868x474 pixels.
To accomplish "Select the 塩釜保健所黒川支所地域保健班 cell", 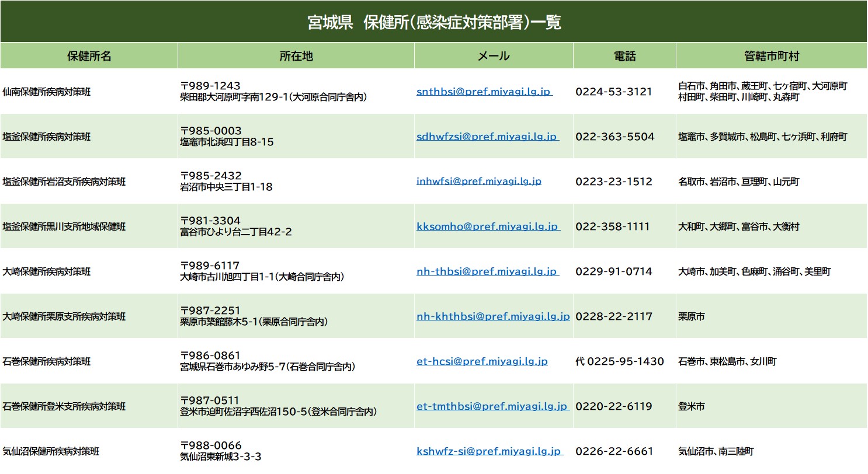I will pos(89,226).
